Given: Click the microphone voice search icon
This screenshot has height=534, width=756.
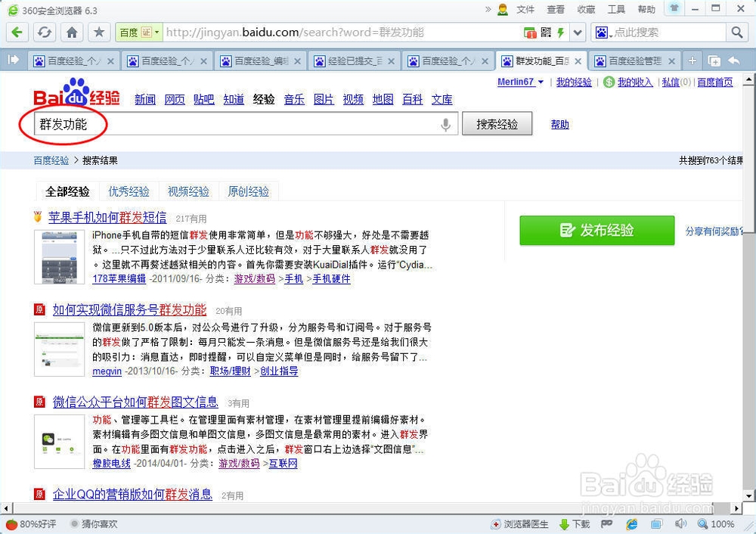Looking at the screenshot, I should pos(446,125).
